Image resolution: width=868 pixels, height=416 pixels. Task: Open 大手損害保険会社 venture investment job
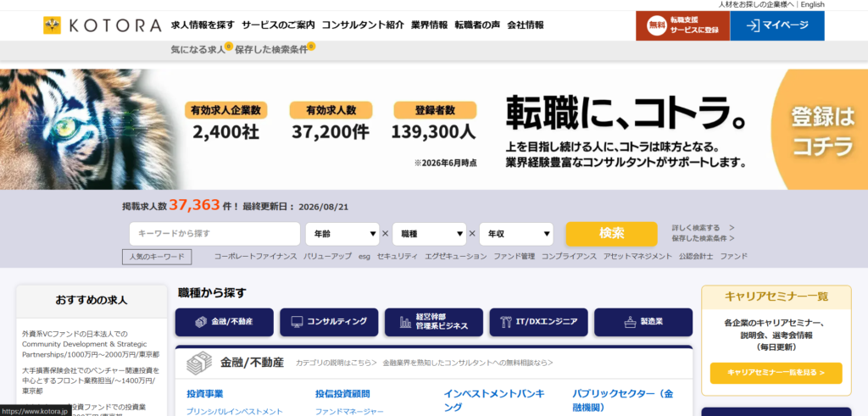click(91, 380)
